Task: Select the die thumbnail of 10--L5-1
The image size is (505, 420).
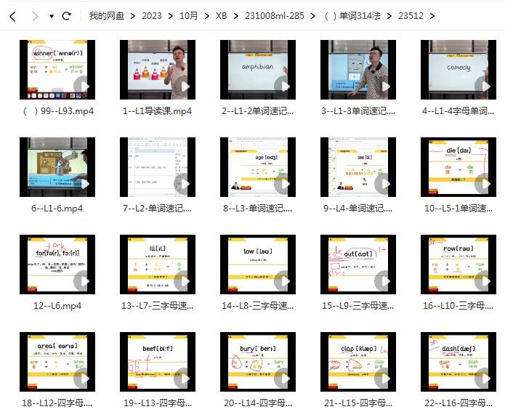Action: 458,167
